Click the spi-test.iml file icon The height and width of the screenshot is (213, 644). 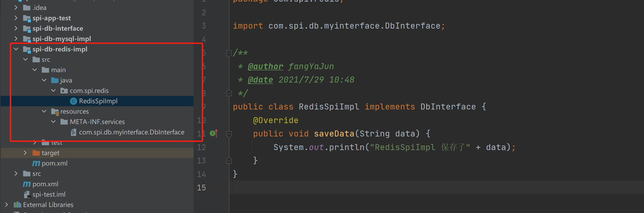27,195
